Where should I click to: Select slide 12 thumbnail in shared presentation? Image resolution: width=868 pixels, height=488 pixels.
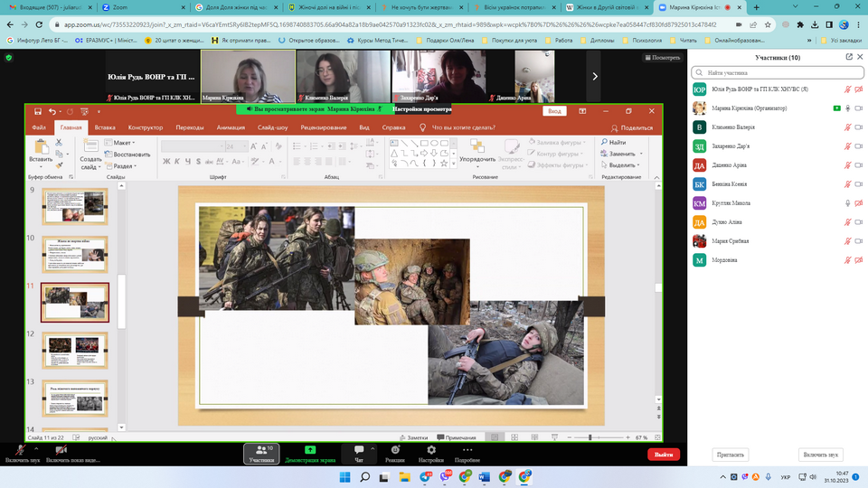pos(75,350)
